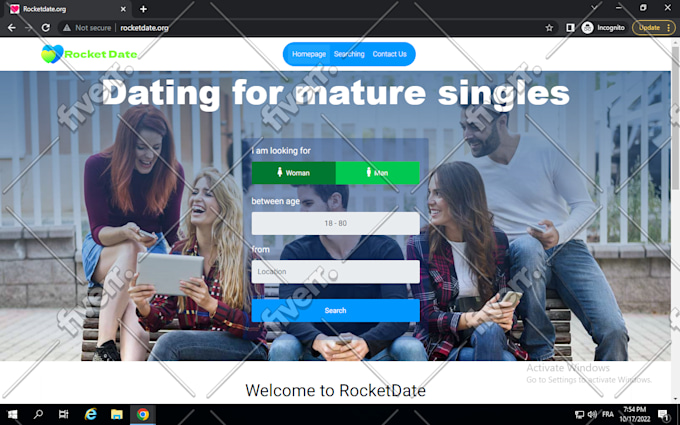Open the taskbar clock showing 7:54 PM
The height and width of the screenshot is (425, 680).
pos(635,414)
